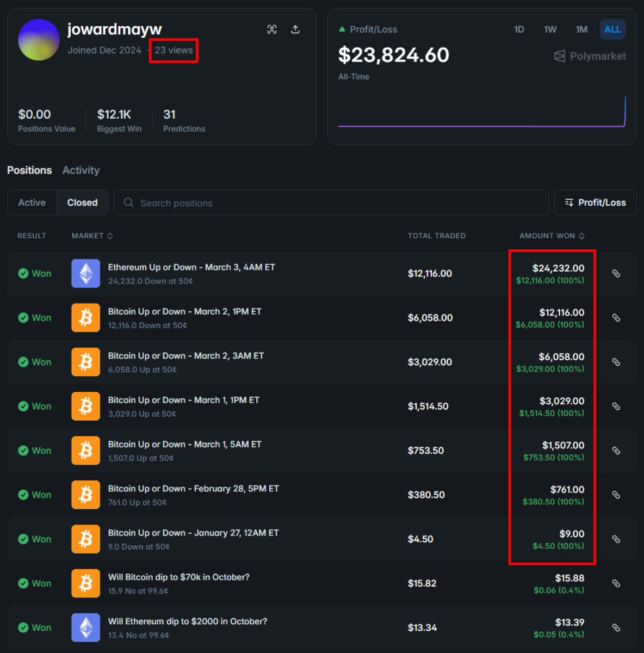Screen dimensions: 644x653
Task: Click the Search positions input field
Action: [331, 202]
